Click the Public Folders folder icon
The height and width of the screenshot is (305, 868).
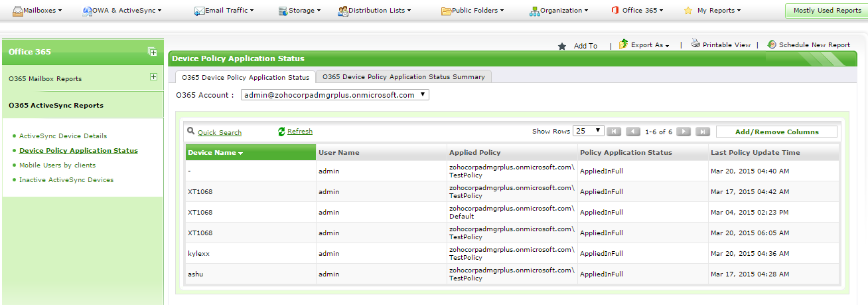pyautogui.click(x=447, y=11)
